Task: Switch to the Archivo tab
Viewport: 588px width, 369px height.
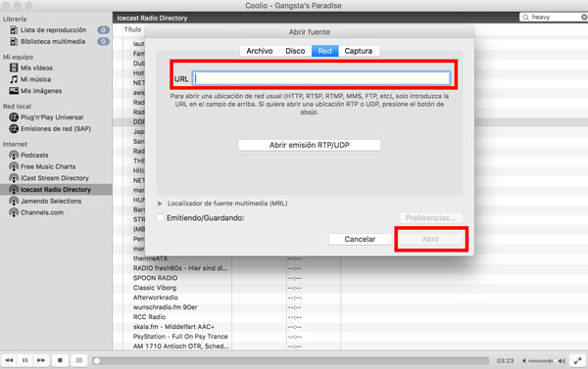Action: click(260, 51)
